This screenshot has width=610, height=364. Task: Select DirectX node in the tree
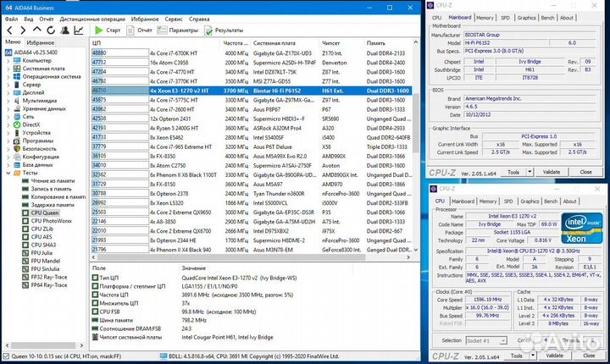point(31,124)
